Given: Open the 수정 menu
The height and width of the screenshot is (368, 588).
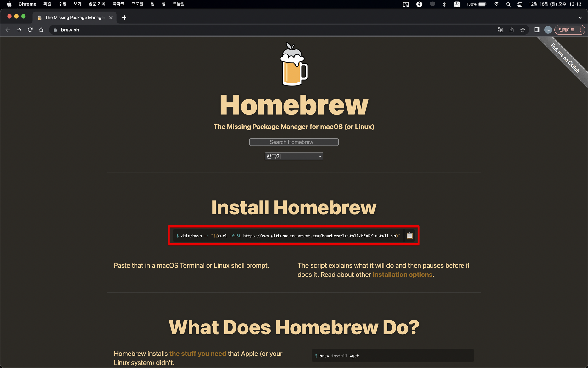Looking at the screenshot, I should (62, 4).
